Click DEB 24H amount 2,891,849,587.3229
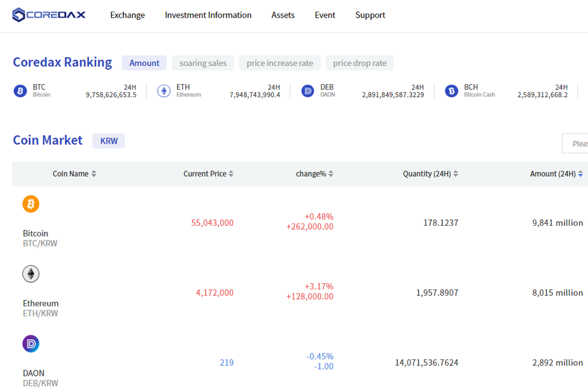588x391 pixels. coord(393,95)
